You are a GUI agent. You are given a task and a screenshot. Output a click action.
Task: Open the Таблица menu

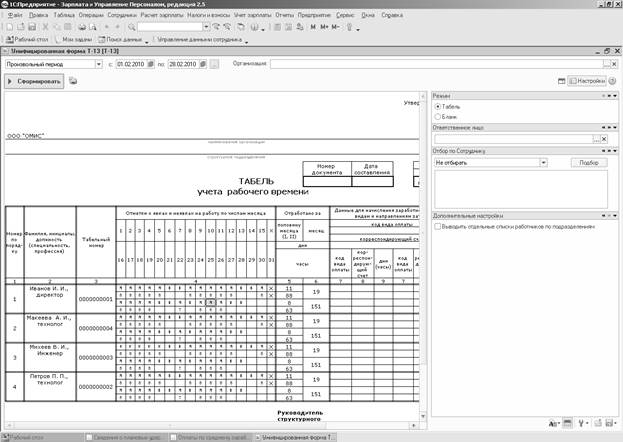coord(64,15)
